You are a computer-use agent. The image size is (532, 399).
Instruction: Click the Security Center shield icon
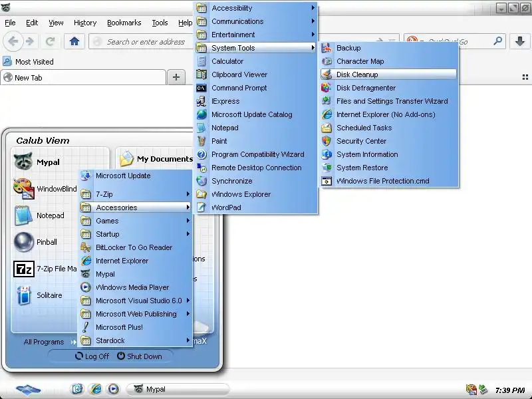[327, 141]
